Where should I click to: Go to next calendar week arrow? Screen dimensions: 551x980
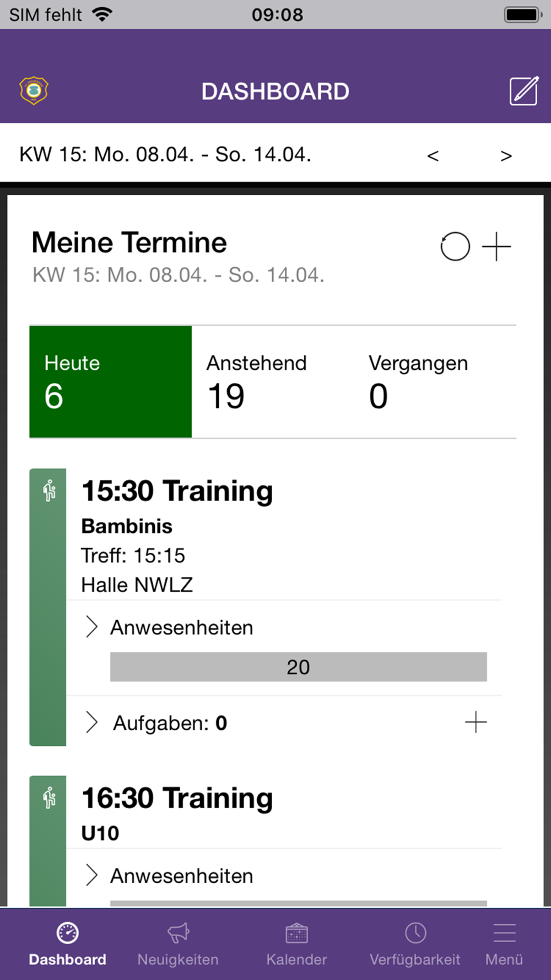tap(506, 156)
